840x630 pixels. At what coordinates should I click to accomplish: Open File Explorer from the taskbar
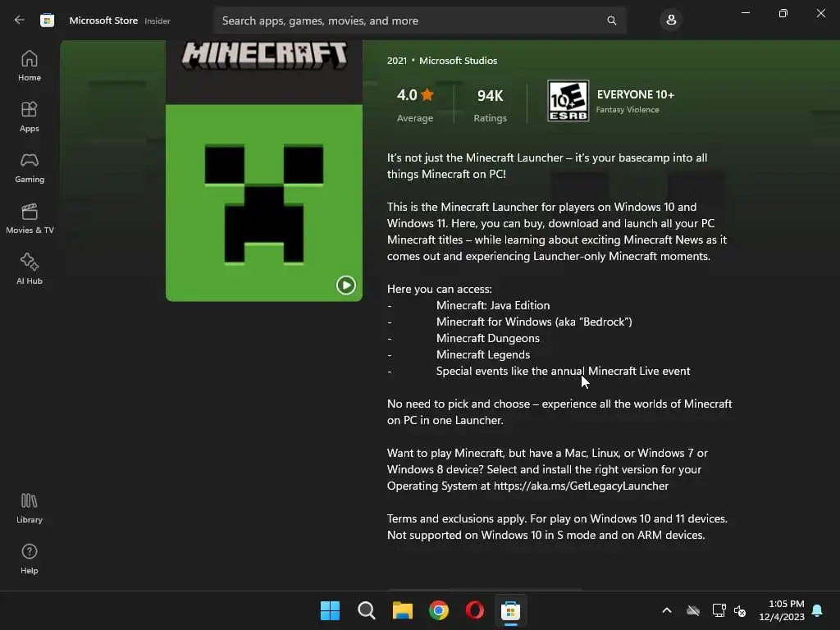(x=402, y=610)
